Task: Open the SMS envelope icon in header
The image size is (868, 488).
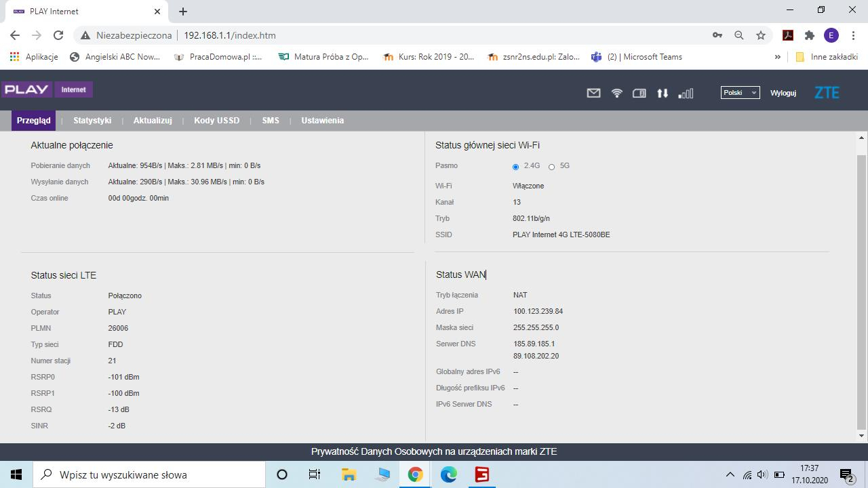Action: click(x=593, y=93)
